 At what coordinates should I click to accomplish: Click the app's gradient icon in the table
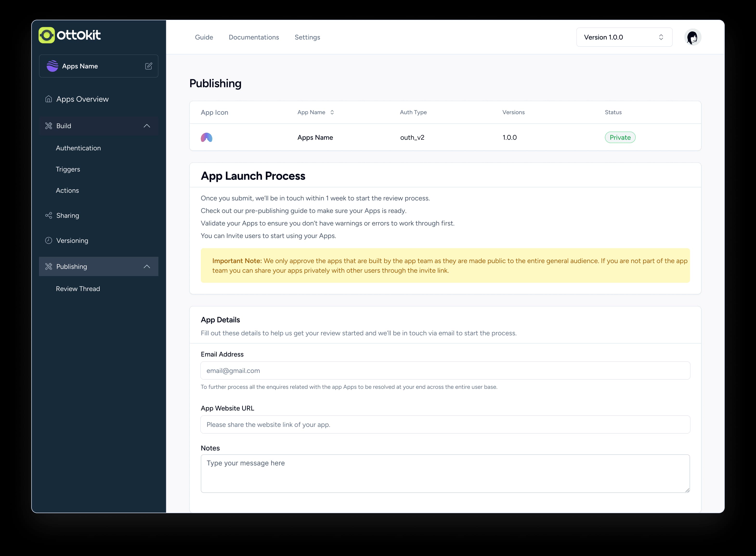click(207, 137)
